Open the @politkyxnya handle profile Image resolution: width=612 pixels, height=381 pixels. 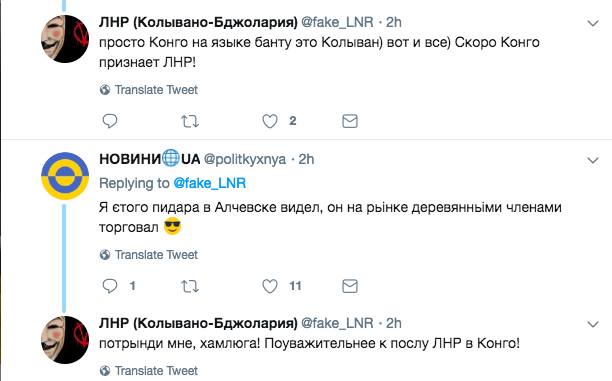pyautogui.click(x=245, y=159)
